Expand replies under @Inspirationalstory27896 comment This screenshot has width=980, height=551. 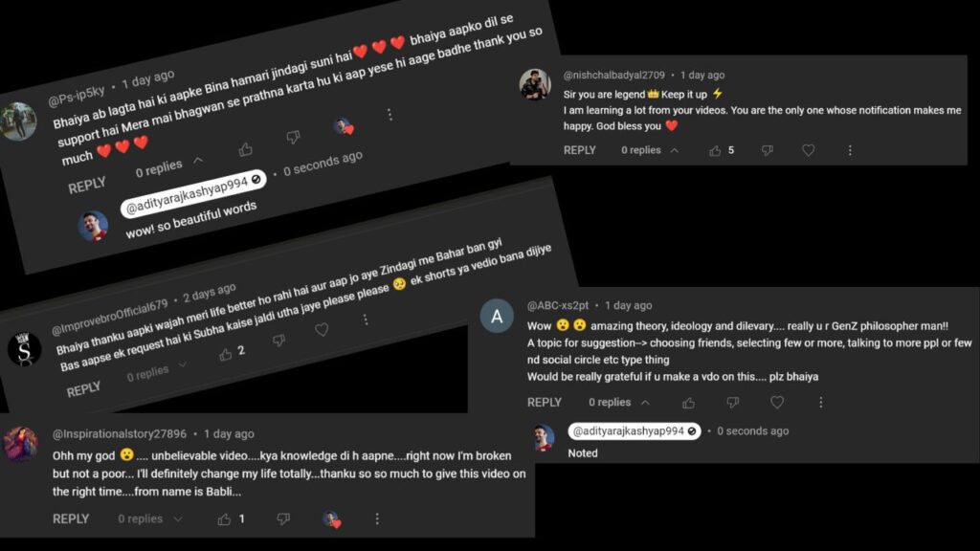pos(178,519)
